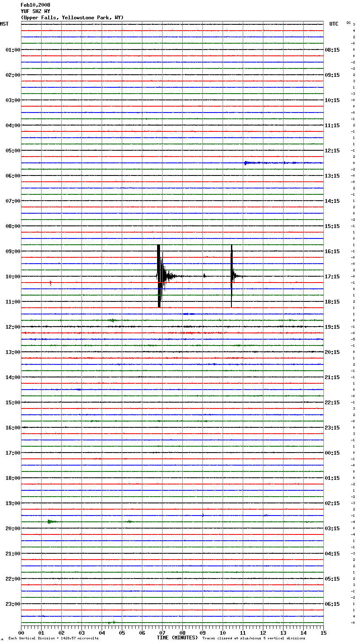357x644 pixels.
Task: Select the 14:00 MST time label
Action: coord(13,377)
